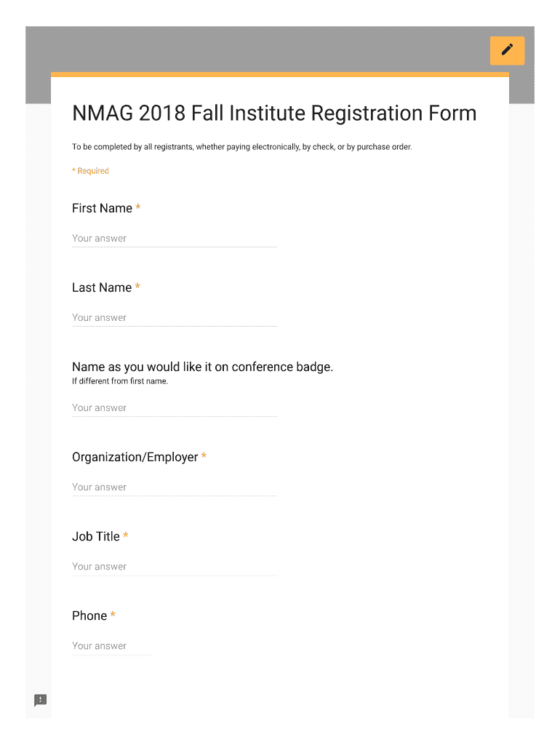560x745 pixels.
Task: Click the Phone question label
Action: [x=89, y=615]
